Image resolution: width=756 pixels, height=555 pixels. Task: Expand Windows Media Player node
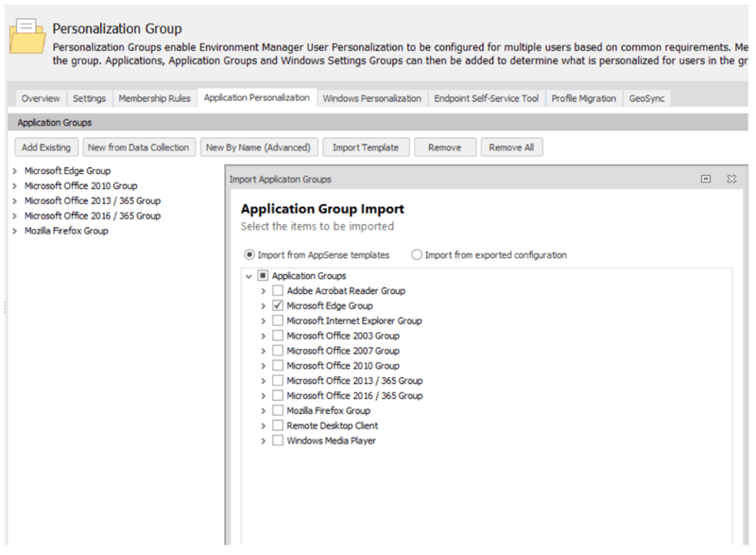tap(264, 441)
